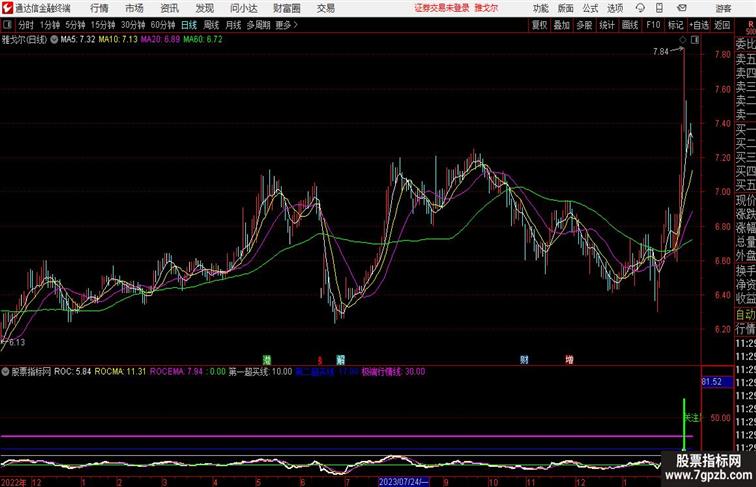The width and height of the screenshot is (756, 487).
Task: Open the 功能 menu
Action: point(540,8)
